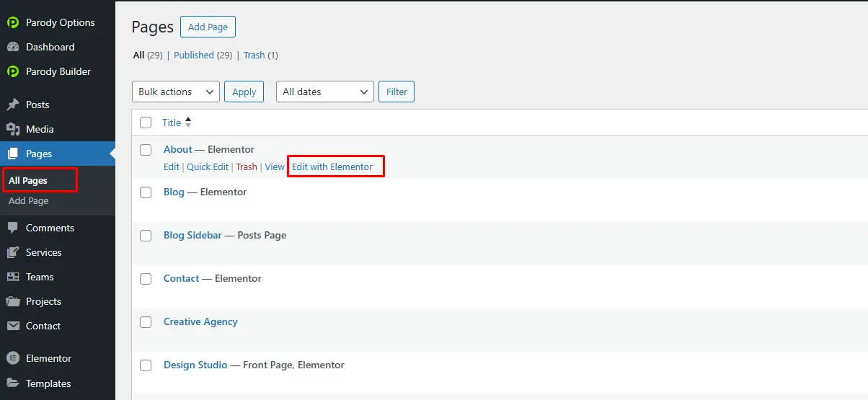Click the Apply button
This screenshot has width=868, height=400.
[244, 92]
